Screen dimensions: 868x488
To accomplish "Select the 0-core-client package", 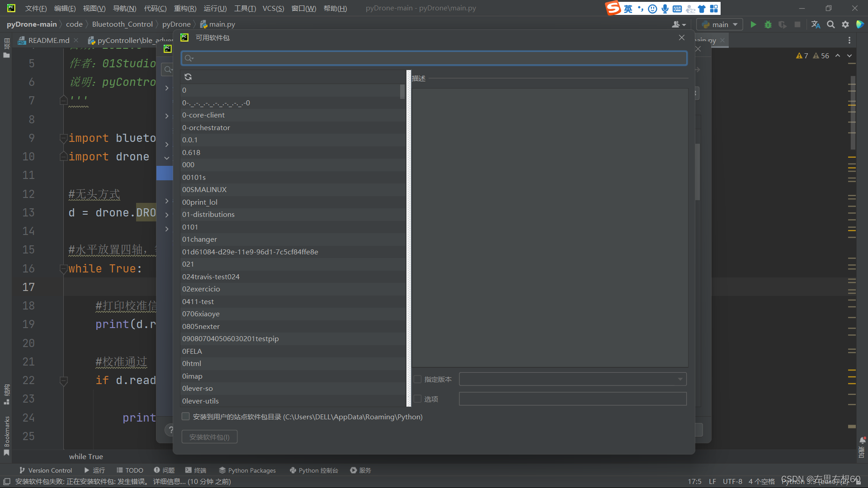I will (x=292, y=115).
